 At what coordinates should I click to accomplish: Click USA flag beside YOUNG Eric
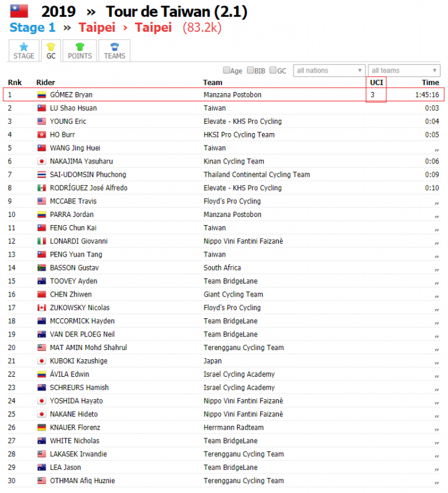coord(42,121)
